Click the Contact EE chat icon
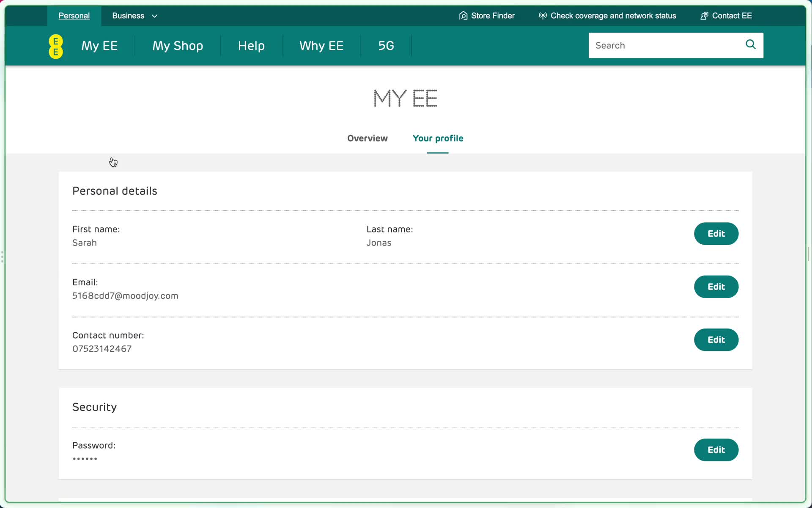The width and height of the screenshot is (812, 508). 704,16
